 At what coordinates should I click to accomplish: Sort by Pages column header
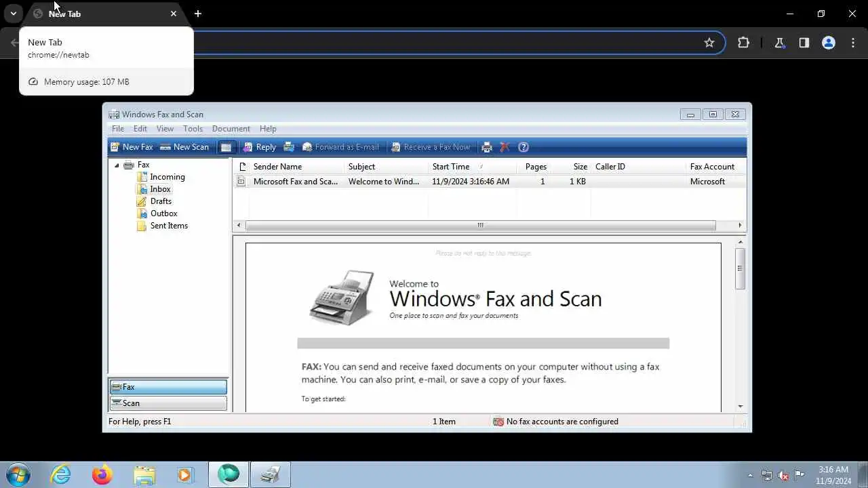[x=536, y=167]
